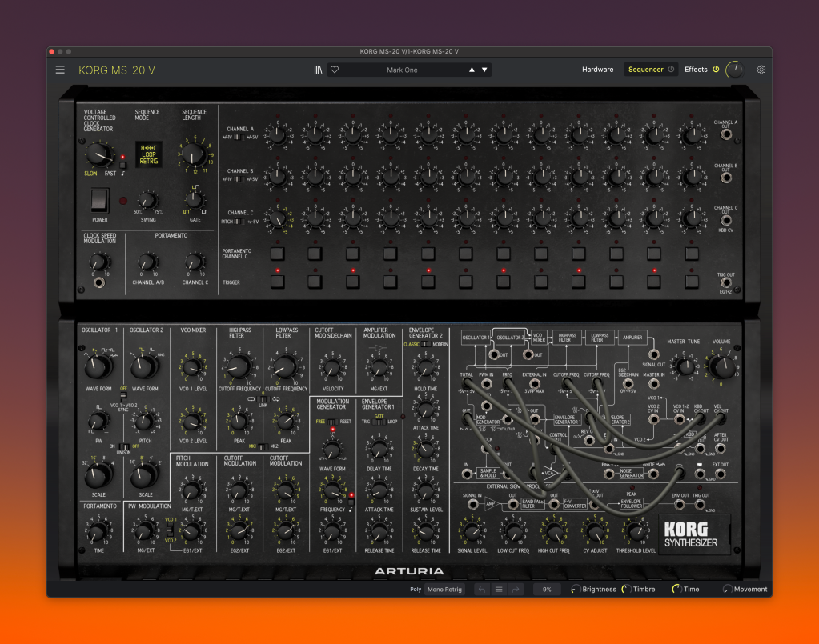Select the next preset with down arrow
This screenshot has height=644, width=819.
pyautogui.click(x=484, y=70)
